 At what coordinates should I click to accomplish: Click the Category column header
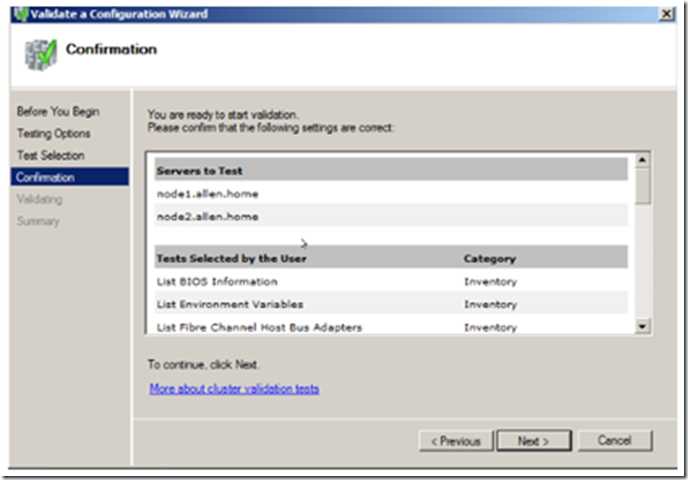490,259
